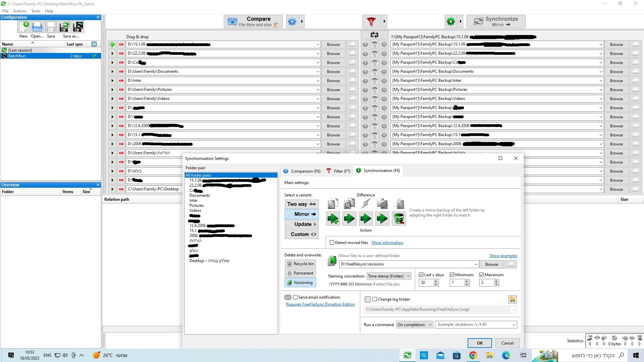Switch to Comparison (F6) tab

[302, 171]
